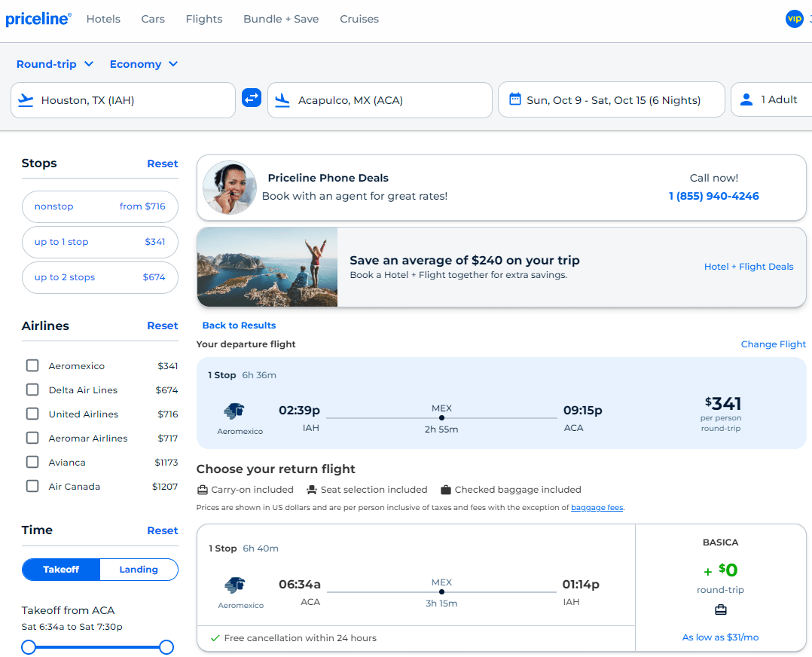Screen dimensions: 812x657
Task: Filter by nonstop flights
Action: [x=100, y=206]
